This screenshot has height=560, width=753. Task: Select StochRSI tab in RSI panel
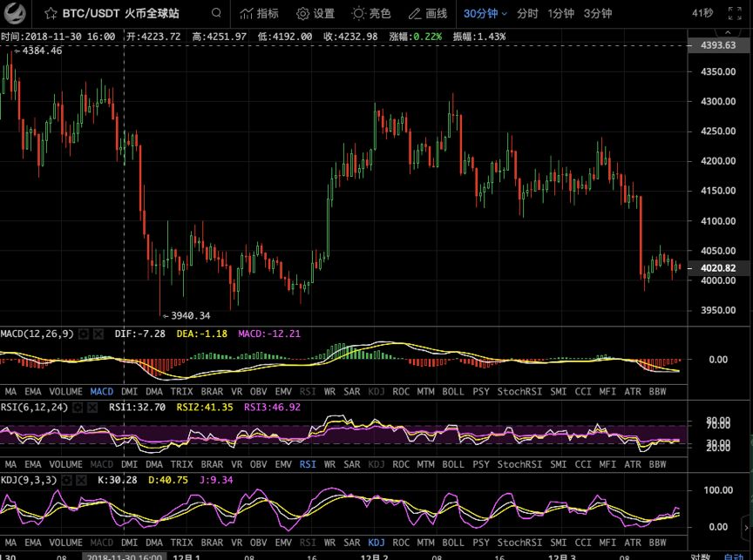coord(520,465)
